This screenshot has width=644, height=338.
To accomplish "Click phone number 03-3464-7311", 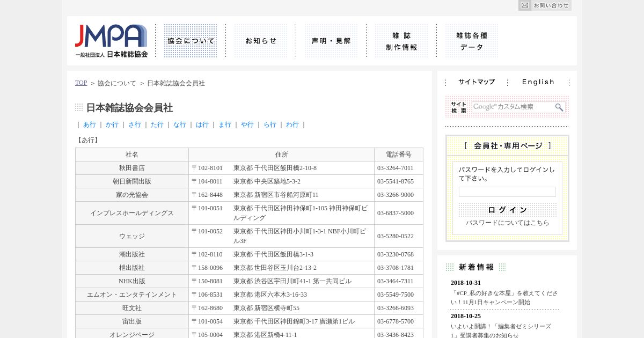I will pos(396,281).
